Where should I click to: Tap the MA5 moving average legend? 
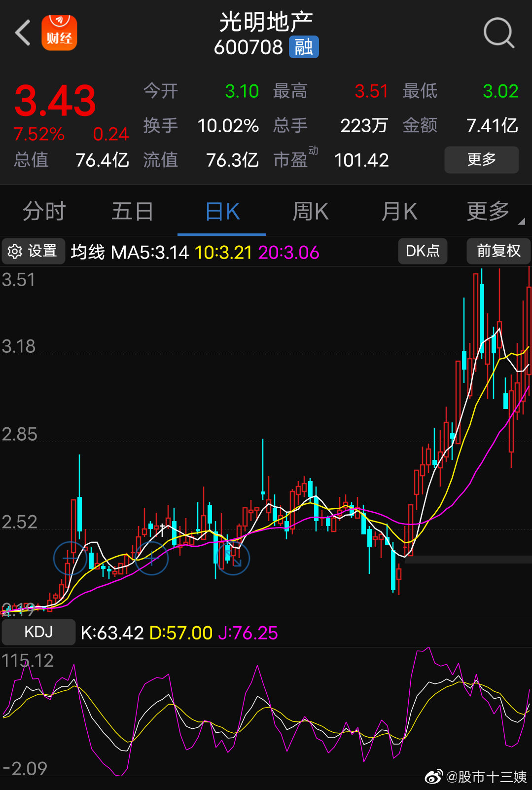pyautogui.click(x=150, y=253)
